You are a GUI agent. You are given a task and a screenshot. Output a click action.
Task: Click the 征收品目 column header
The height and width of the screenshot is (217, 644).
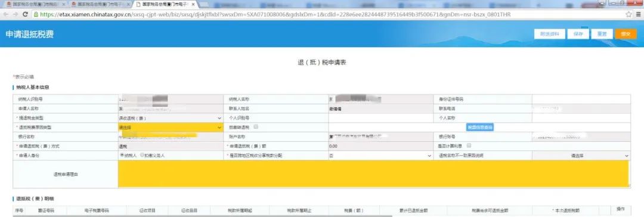190,210
